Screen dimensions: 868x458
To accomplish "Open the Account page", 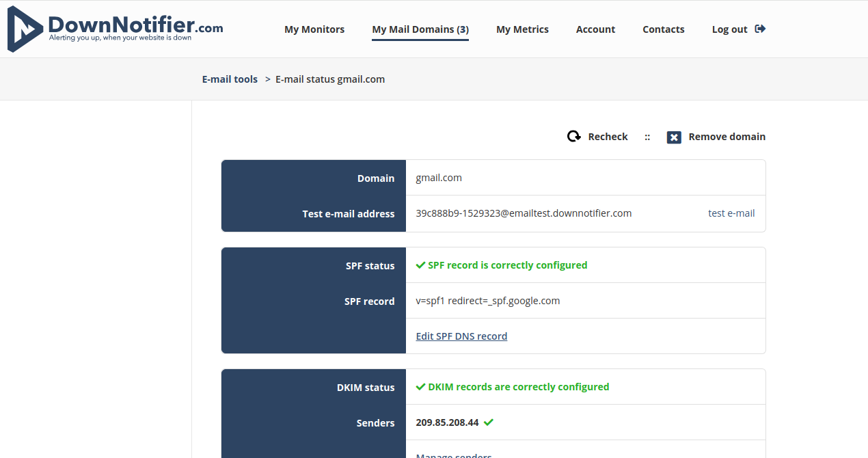I will pyautogui.click(x=595, y=29).
